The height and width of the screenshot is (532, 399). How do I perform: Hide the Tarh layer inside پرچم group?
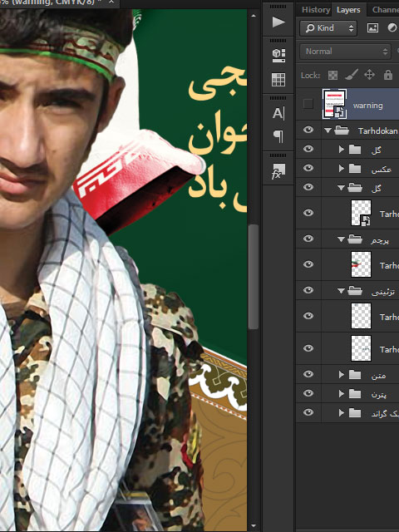[308, 264]
